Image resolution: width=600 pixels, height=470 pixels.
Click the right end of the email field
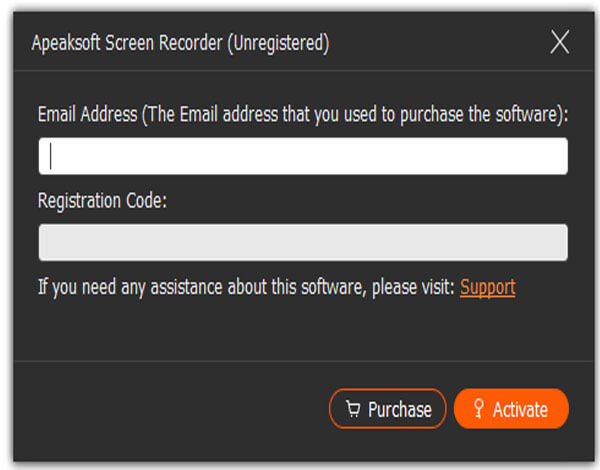(559, 156)
